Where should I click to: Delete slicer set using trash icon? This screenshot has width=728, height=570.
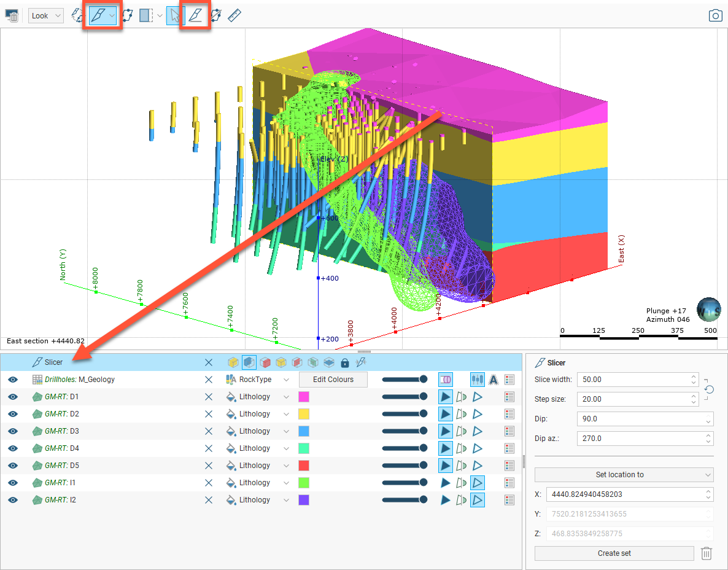(707, 553)
